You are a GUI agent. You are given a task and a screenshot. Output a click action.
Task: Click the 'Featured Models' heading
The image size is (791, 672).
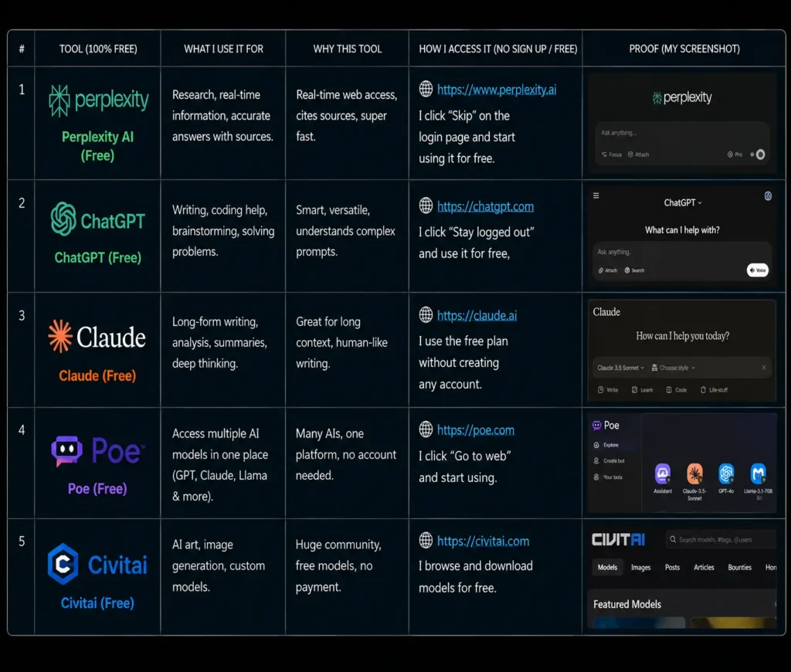pos(627,604)
